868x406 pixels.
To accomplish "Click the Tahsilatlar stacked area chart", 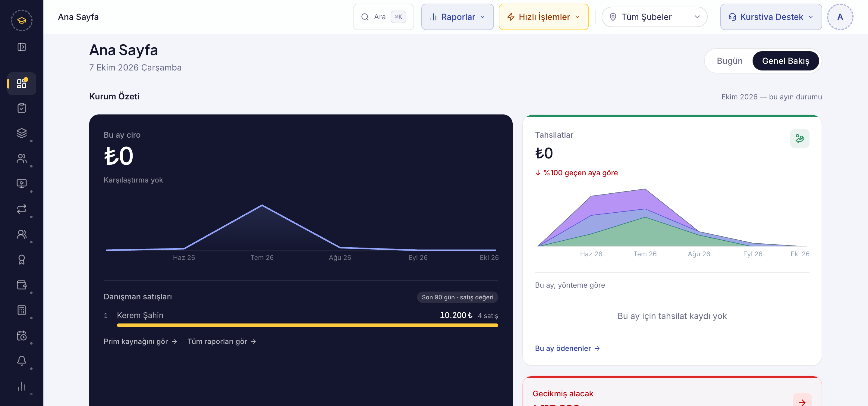I will click(x=672, y=218).
